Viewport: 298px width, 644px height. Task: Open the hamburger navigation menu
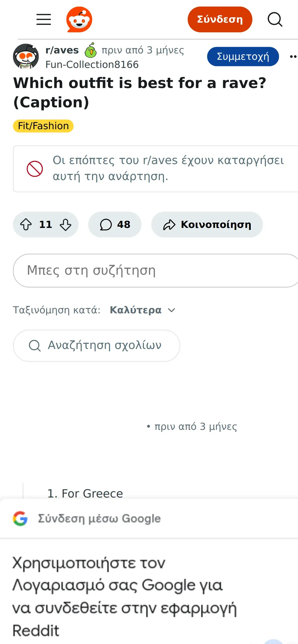pyautogui.click(x=44, y=20)
